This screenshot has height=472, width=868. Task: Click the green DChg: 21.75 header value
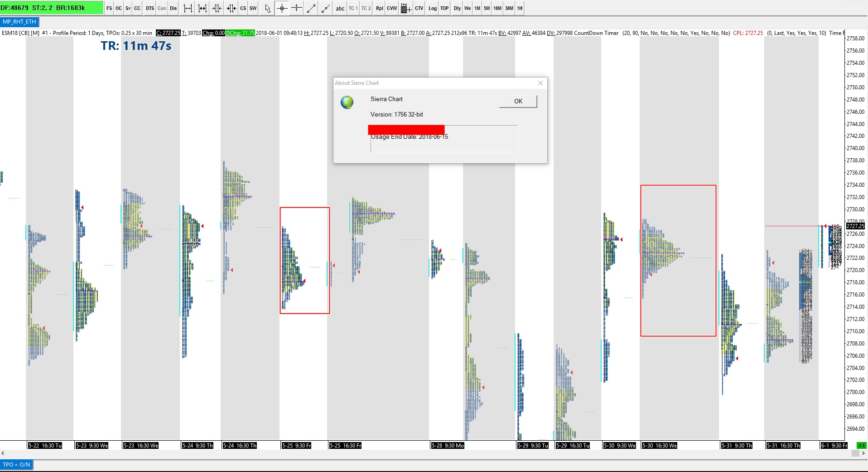tap(241, 33)
